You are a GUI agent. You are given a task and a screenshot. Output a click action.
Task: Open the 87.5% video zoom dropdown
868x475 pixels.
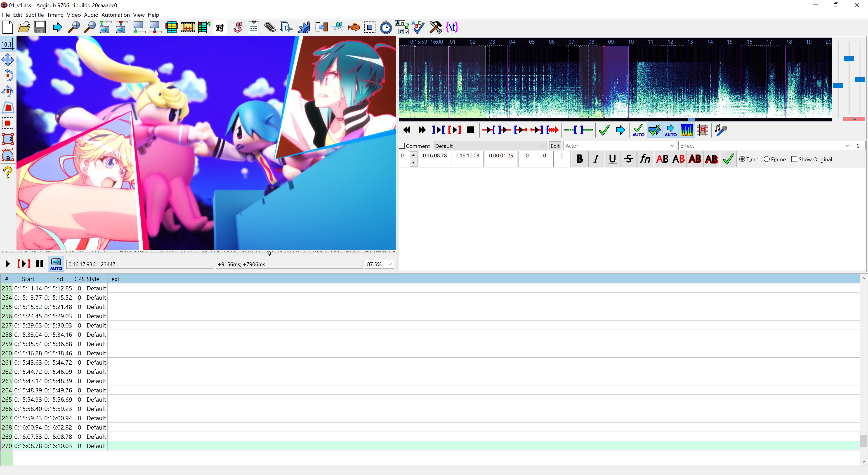coord(380,265)
